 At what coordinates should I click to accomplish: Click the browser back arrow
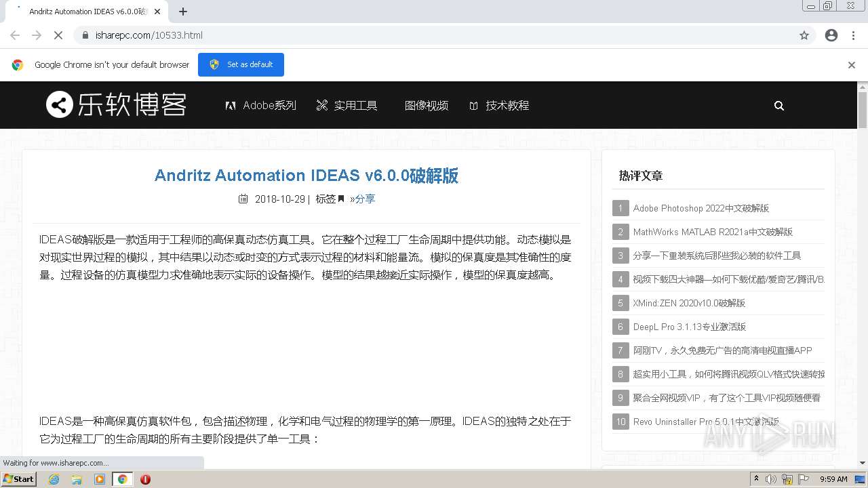(x=15, y=35)
